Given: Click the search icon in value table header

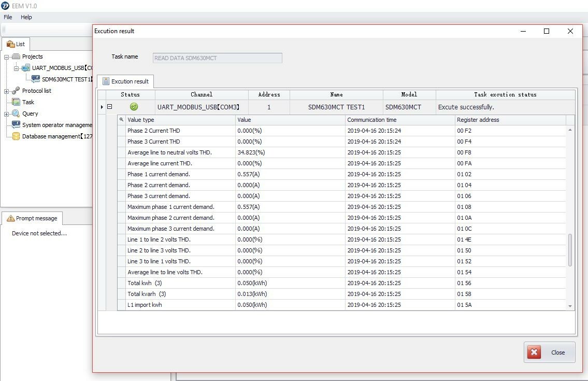Looking at the screenshot, I should (x=121, y=120).
